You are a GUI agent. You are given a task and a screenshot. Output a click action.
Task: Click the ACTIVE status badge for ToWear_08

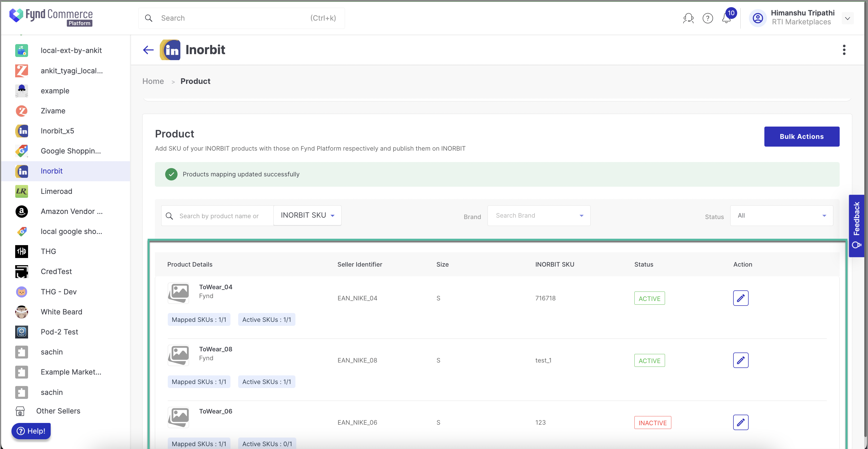point(649,361)
